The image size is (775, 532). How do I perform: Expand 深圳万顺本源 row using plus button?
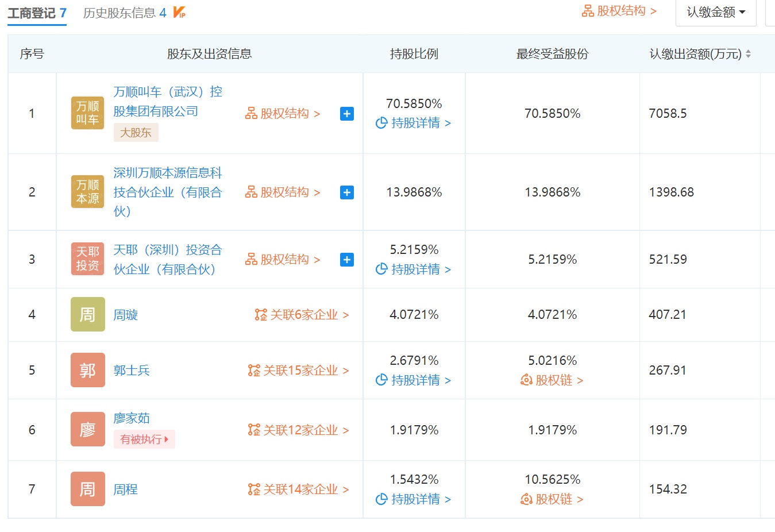(346, 192)
